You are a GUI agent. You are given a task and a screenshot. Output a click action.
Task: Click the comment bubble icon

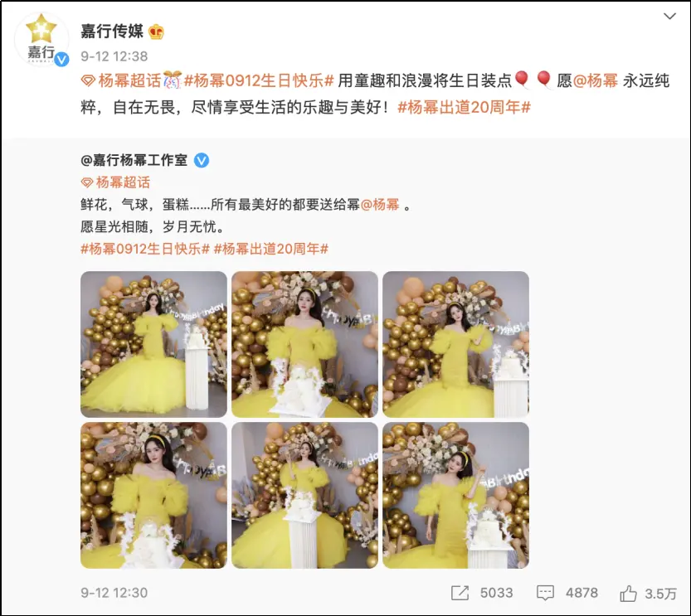pos(545,593)
